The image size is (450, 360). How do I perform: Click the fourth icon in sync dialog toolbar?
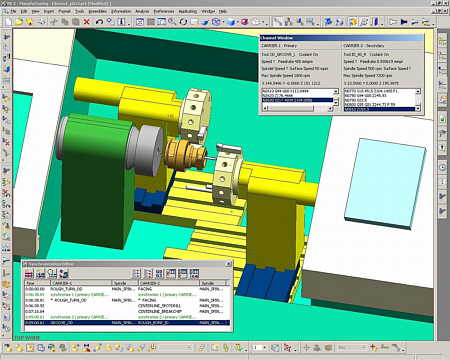[63, 274]
